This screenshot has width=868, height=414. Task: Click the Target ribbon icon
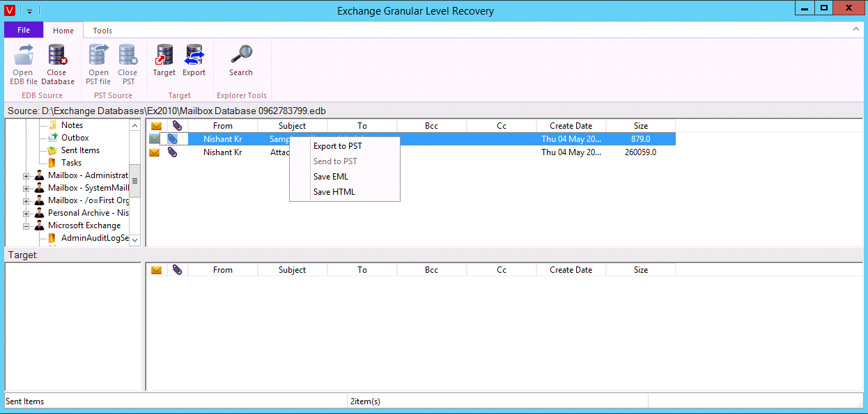164,55
